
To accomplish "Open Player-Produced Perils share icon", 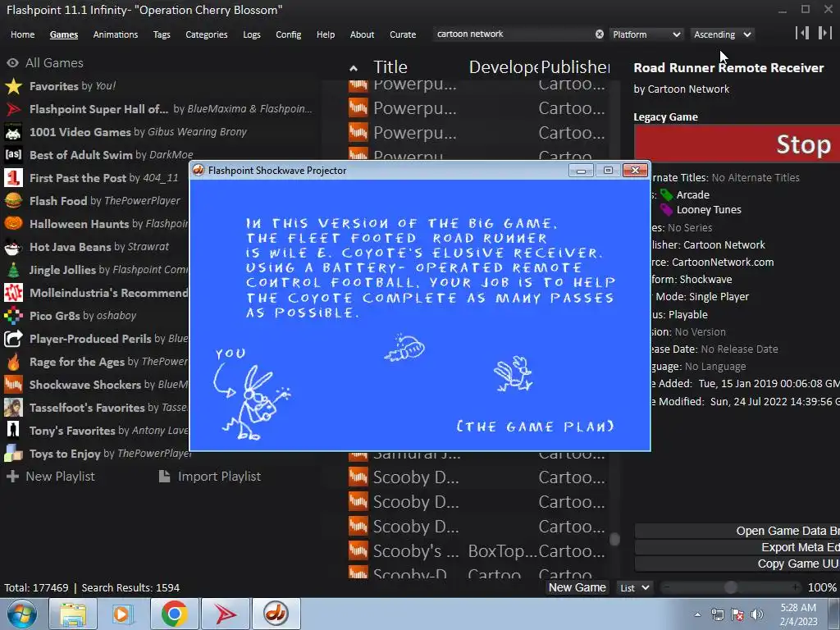I will (13, 339).
